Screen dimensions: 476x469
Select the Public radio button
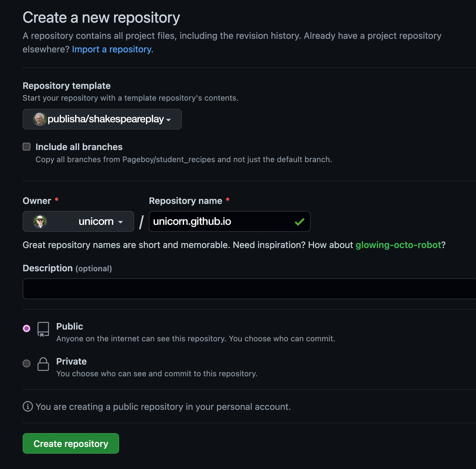tap(26, 328)
